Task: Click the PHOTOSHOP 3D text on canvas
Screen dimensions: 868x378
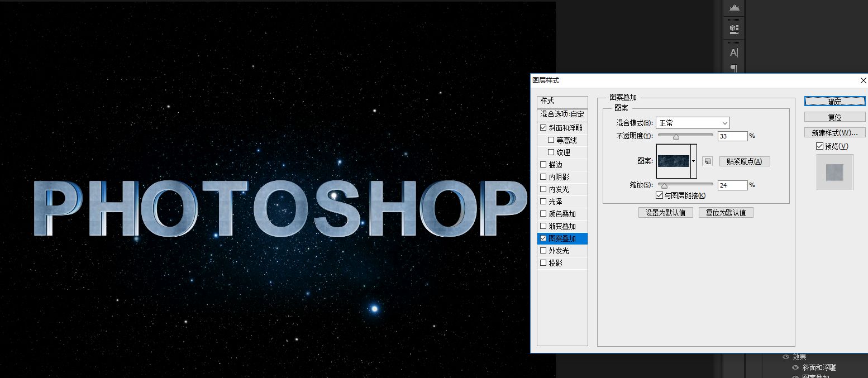Action: point(279,208)
